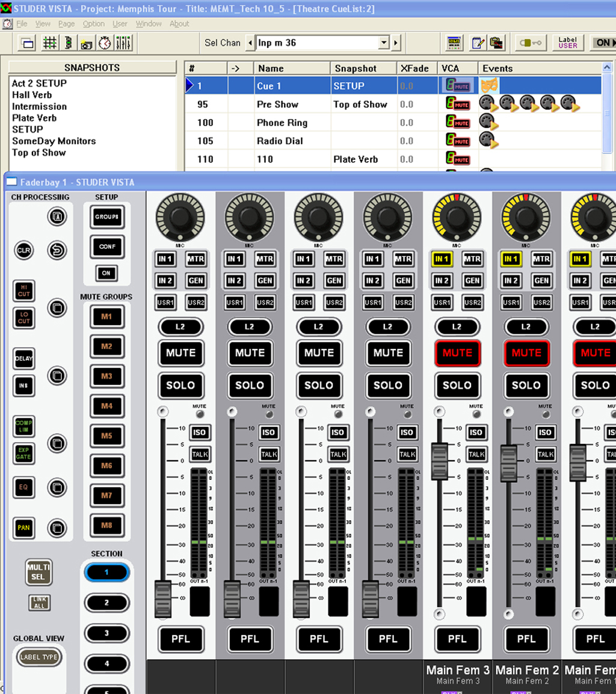Click the copy icon next to the EQ button
616x694 pixels.
[57, 488]
